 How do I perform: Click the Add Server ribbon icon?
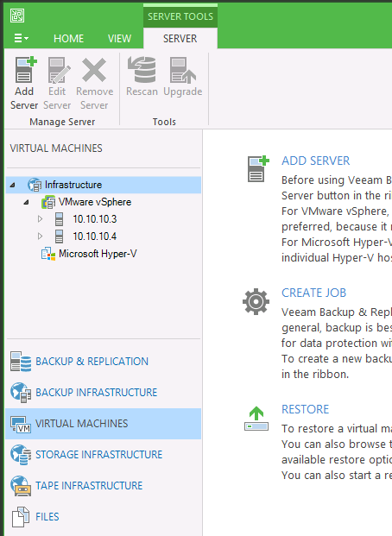(x=26, y=70)
